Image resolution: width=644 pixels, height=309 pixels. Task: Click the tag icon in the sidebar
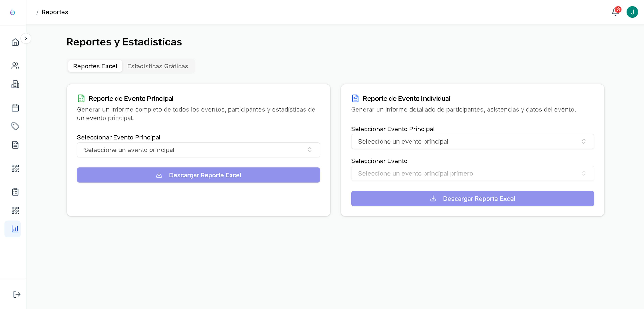(x=15, y=126)
